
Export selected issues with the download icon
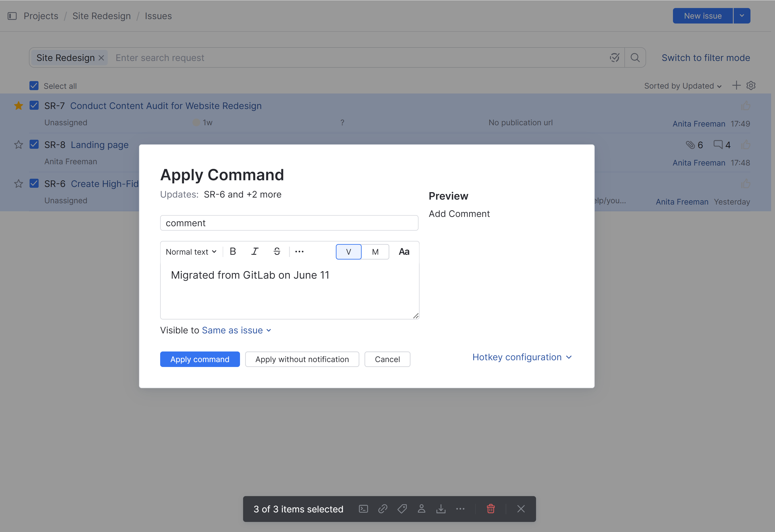point(441,509)
